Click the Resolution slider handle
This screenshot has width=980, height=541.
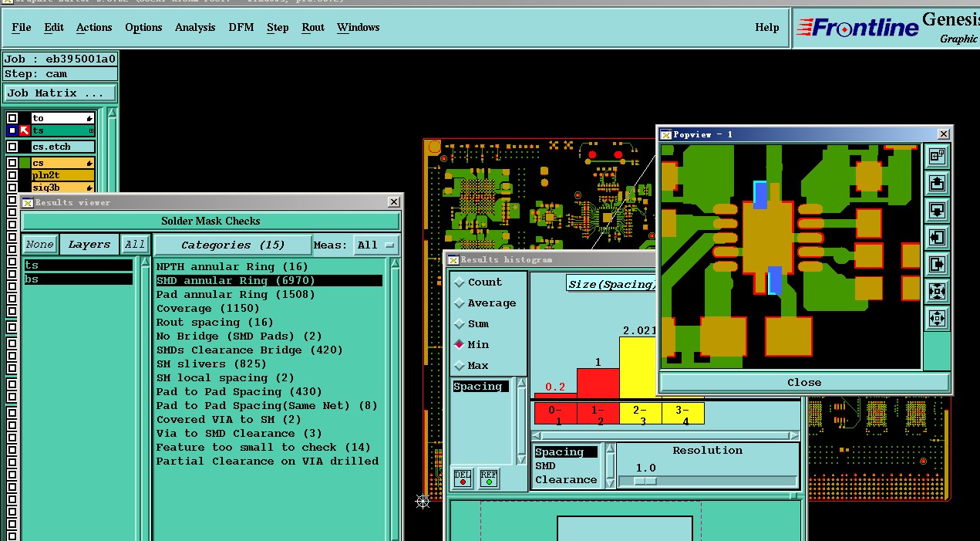(x=645, y=482)
